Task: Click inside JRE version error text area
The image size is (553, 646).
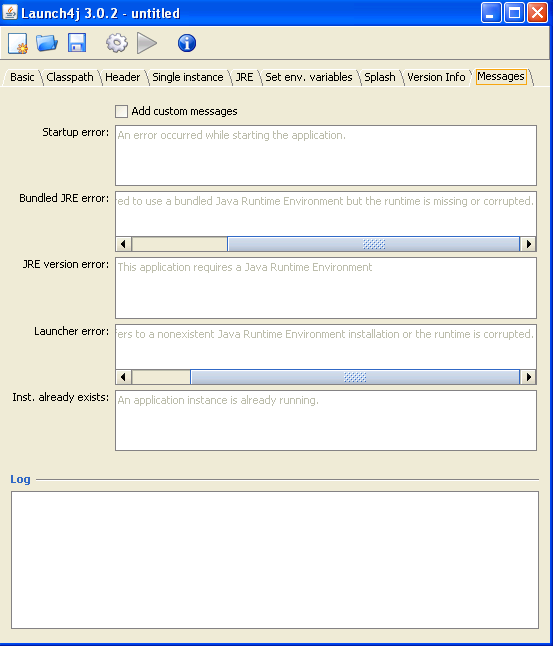Action: coord(326,288)
